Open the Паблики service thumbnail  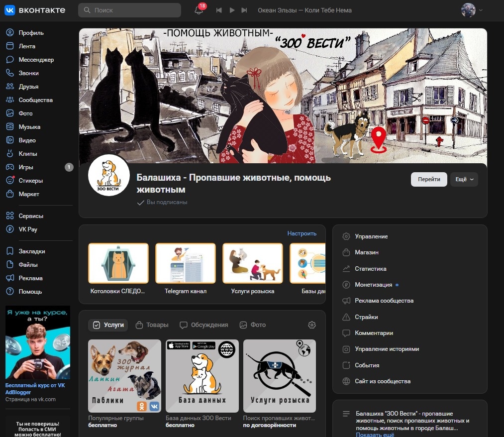click(125, 376)
